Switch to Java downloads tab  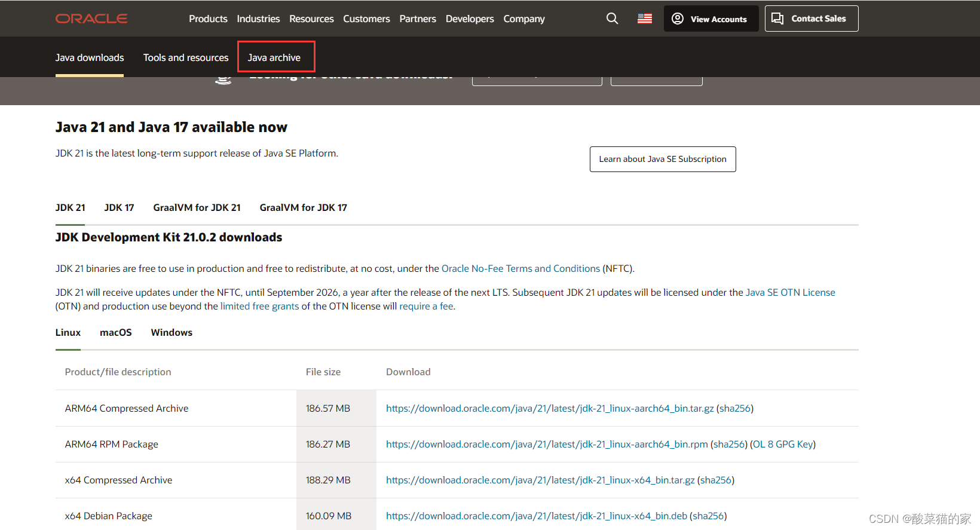click(x=90, y=57)
